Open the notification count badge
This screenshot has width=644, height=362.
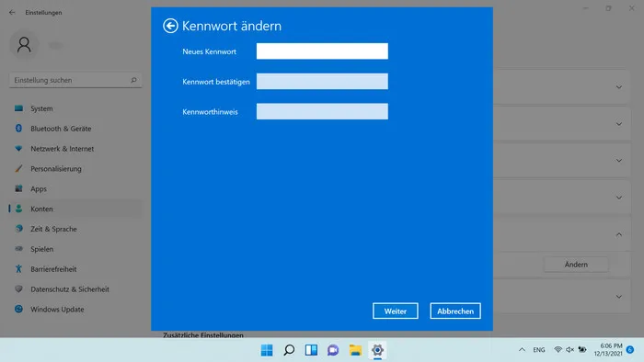(630, 350)
